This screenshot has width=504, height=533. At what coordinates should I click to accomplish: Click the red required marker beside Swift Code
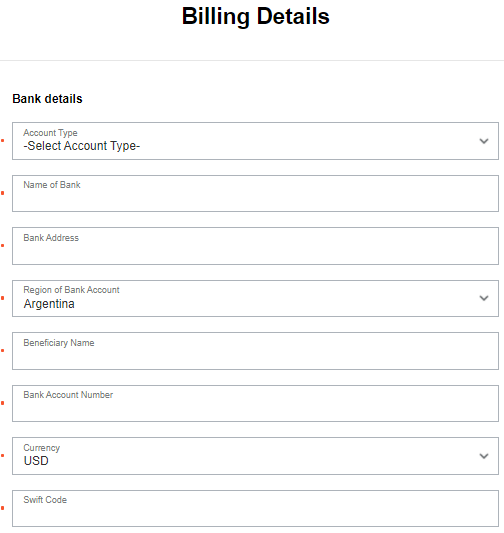click(2, 508)
